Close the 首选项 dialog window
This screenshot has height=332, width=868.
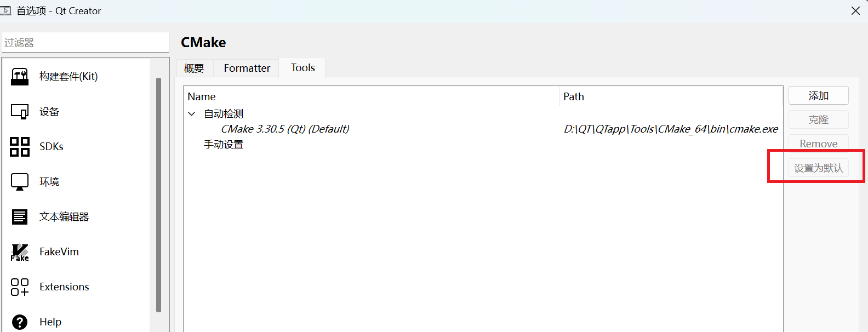point(855,11)
